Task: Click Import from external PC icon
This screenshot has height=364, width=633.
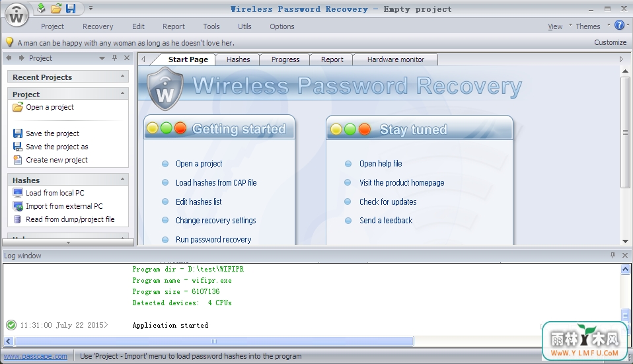Action: click(18, 206)
